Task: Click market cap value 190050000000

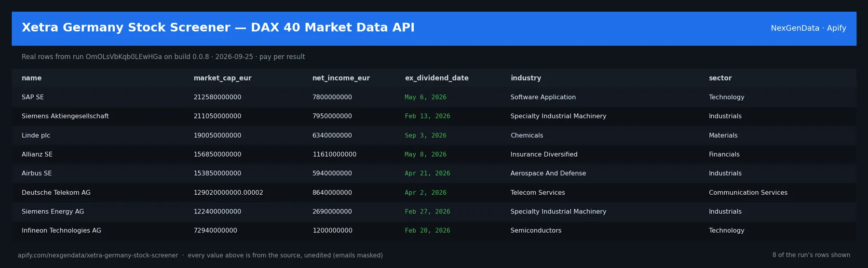Action: coord(217,135)
